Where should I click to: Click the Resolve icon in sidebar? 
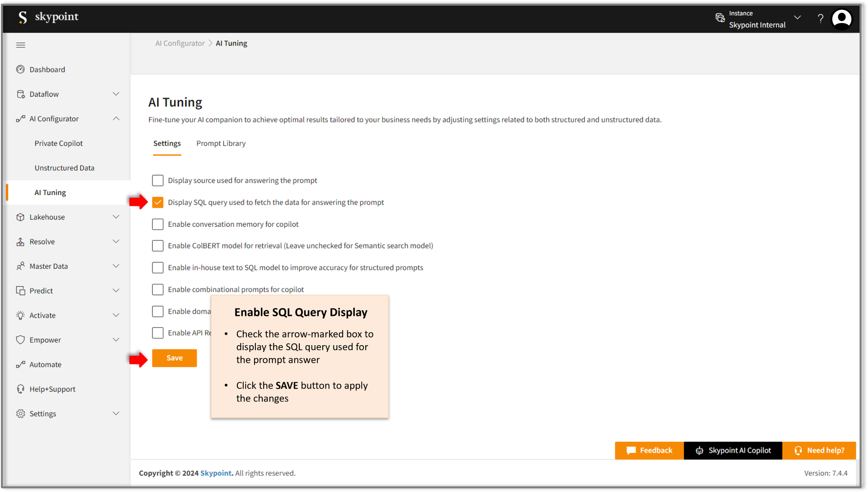pyautogui.click(x=20, y=241)
